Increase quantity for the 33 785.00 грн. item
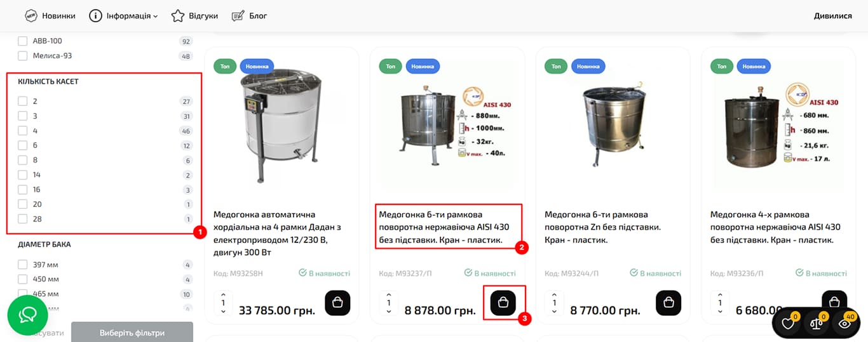The width and height of the screenshot is (868, 342). (223, 295)
